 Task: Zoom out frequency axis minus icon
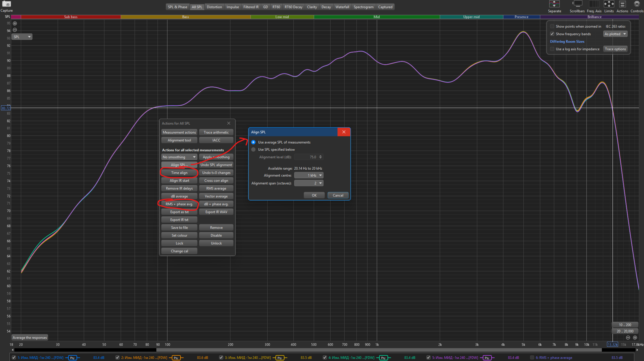tap(628, 338)
